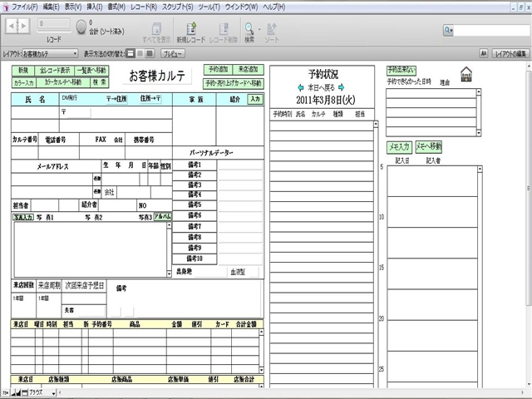
Task: Click the left arrow for previous day
Action: (x=300, y=87)
